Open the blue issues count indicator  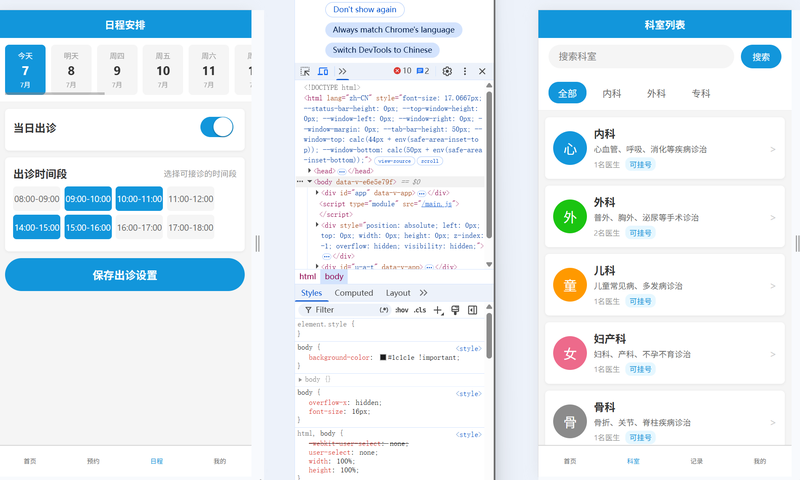click(423, 71)
